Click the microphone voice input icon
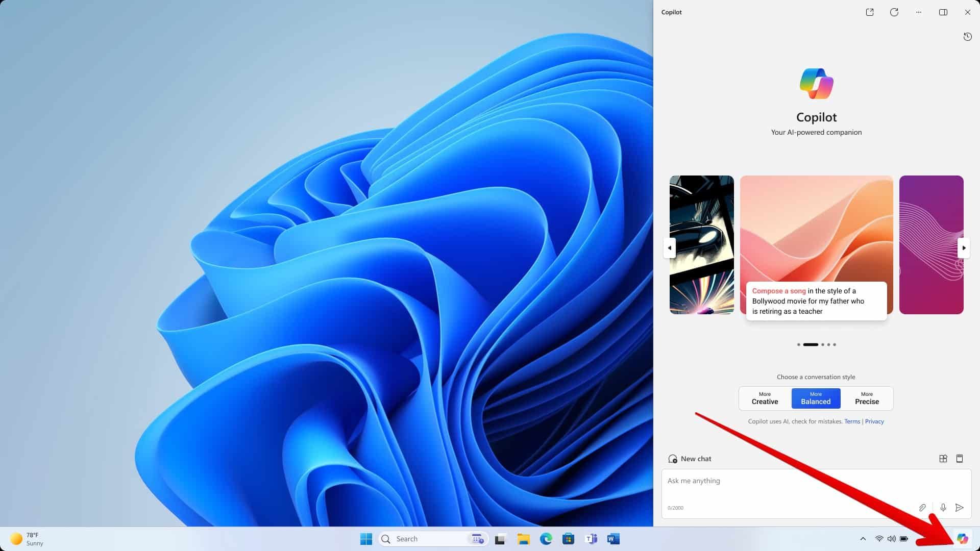 pyautogui.click(x=943, y=508)
